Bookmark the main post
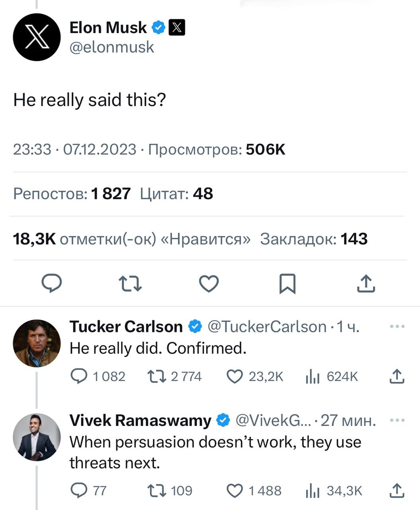The height and width of the screenshot is (510, 420). pyautogui.click(x=287, y=284)
